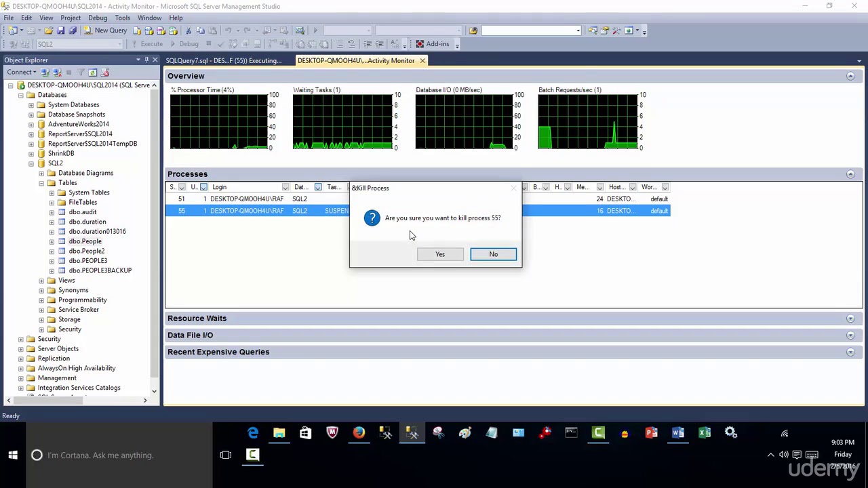Select process 51 row
The image size is (868, 488).
pos(418,199)
